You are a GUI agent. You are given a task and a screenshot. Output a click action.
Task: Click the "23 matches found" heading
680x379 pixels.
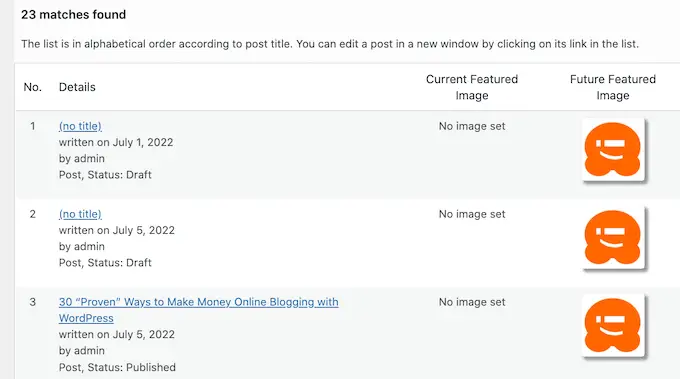(73, 15)
